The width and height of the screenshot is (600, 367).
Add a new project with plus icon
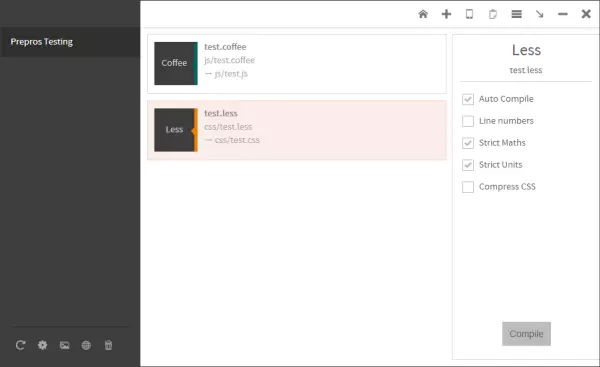tap(446, 14)
